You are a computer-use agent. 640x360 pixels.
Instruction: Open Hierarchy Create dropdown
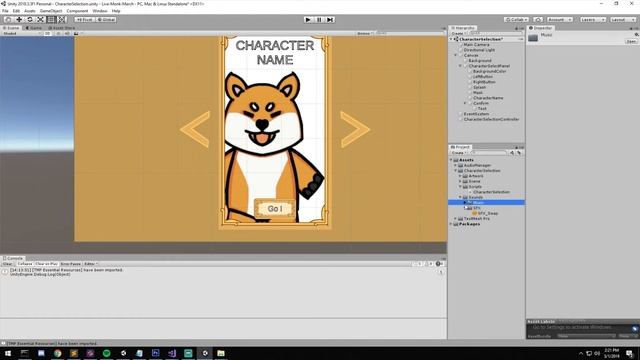click(x=458, y=33)
